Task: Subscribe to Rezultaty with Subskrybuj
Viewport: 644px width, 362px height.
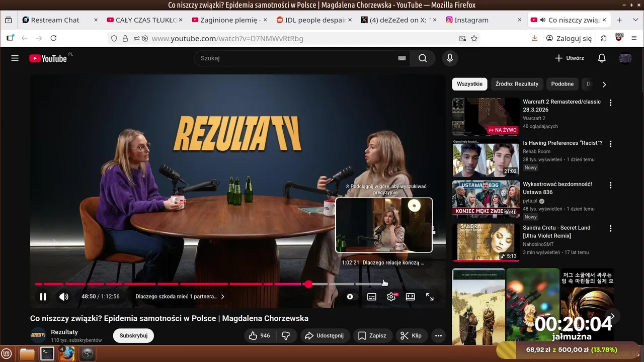Action: pyautogui.click(x=133, y=335)
